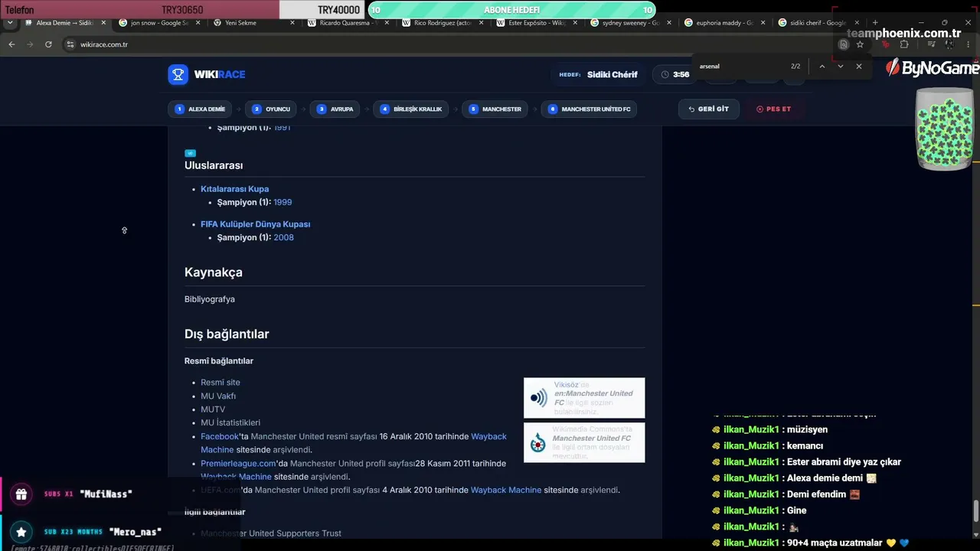This screenshot has width=980, height=551.
Task: Open the browser tab search dropdown
Action: [10, 23]
